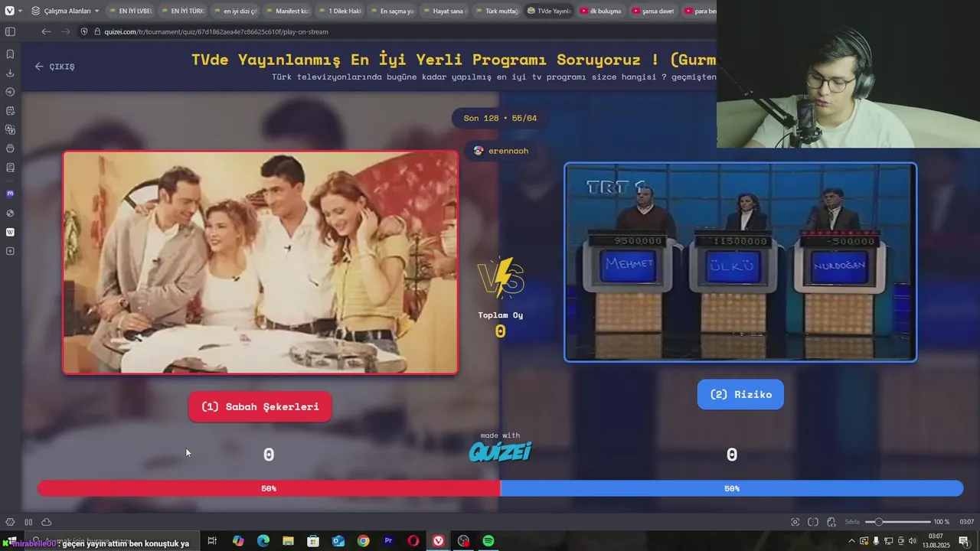Viewport: 980px width, 551px height.
Task: Open File Explorer from taskbar
Action: (x=288, y=541)
